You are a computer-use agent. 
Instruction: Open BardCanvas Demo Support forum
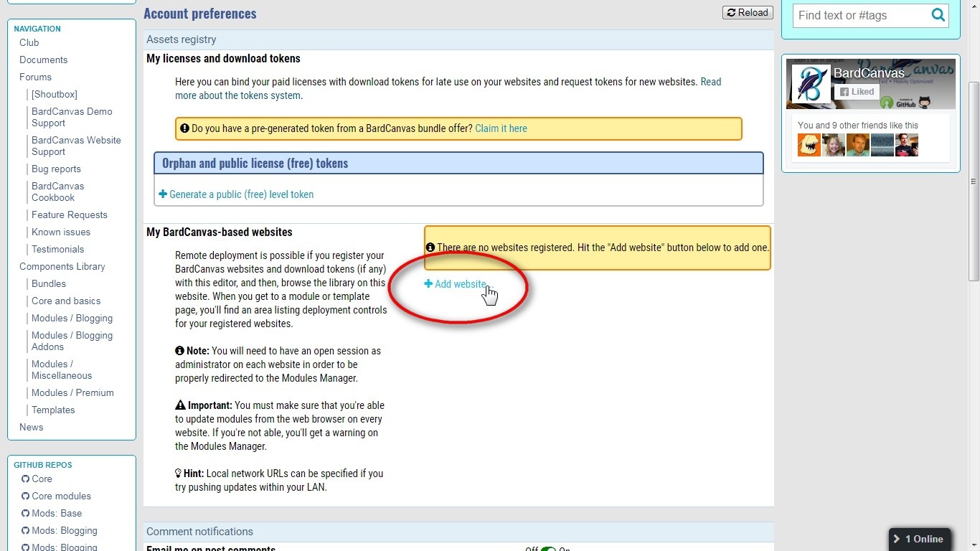(72, 117)
